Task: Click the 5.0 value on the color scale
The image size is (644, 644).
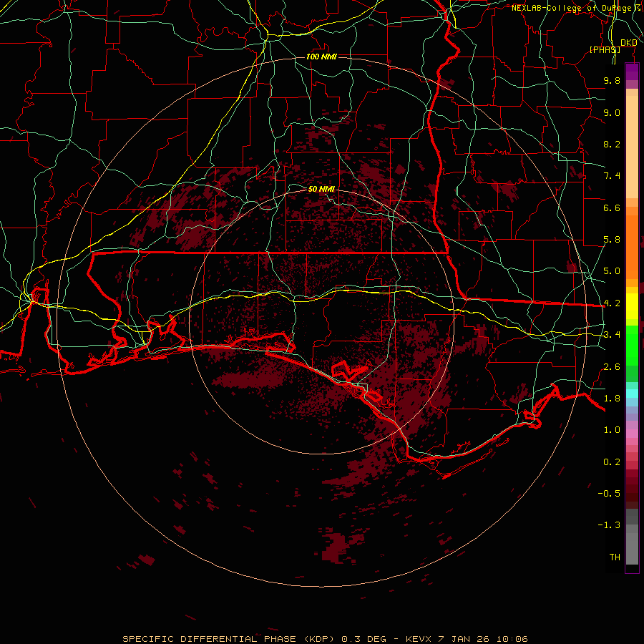Action: point(612,271)
